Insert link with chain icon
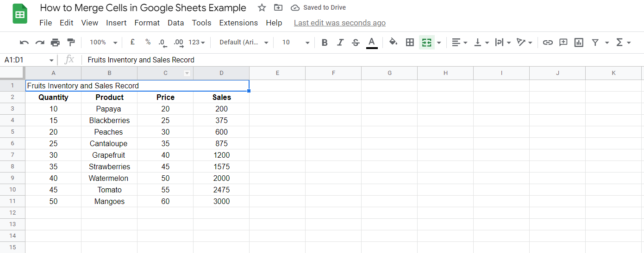 tap(548, 42)
